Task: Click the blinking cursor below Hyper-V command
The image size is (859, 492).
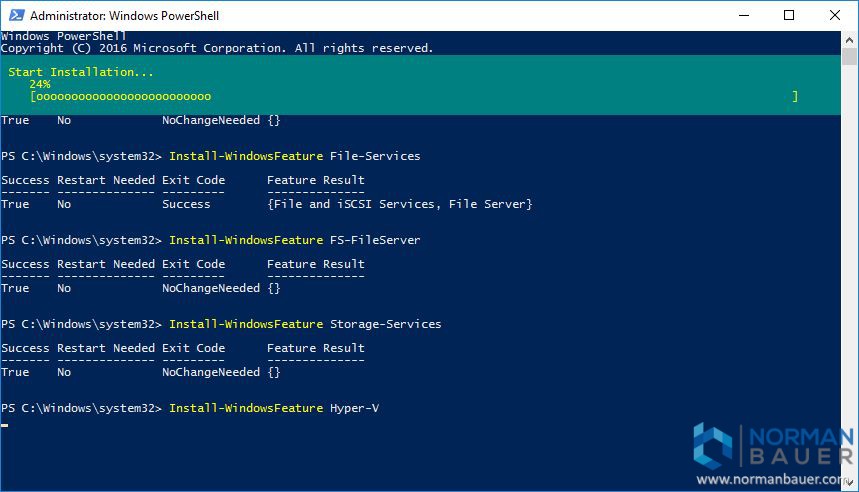Action: pyautogui.click(x=4, y=425)
